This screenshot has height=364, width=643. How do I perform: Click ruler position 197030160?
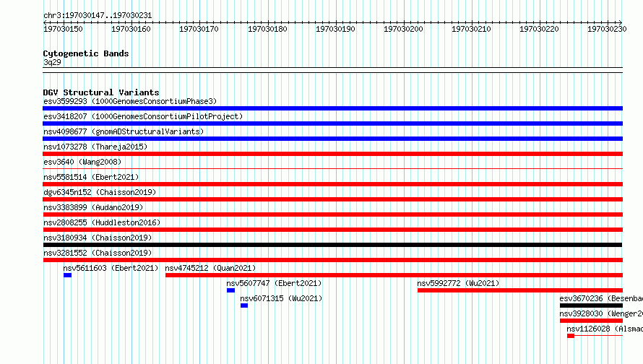coord(131,29)
